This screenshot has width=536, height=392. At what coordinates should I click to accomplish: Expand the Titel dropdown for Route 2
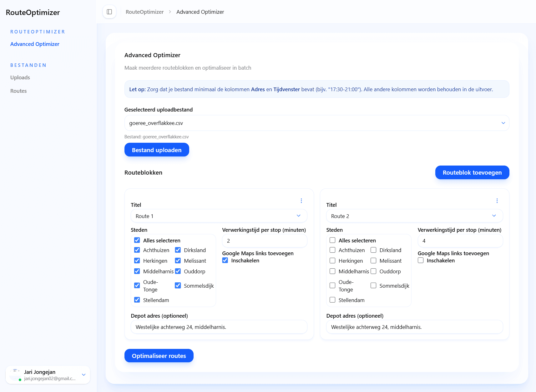494,216
